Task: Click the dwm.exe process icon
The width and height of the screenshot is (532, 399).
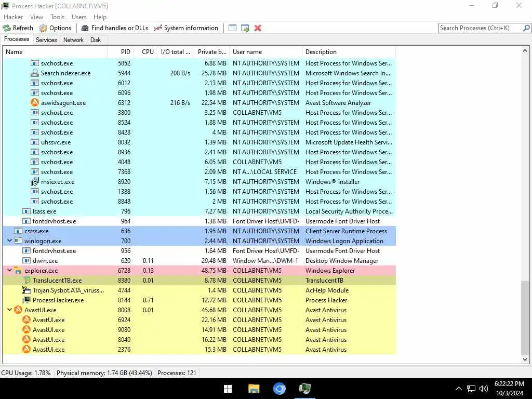Action: click(26, 261)
